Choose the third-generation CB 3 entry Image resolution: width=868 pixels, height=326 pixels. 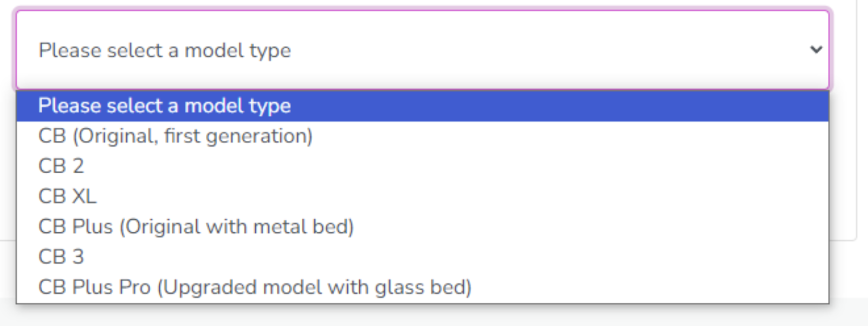coord(61,257)
